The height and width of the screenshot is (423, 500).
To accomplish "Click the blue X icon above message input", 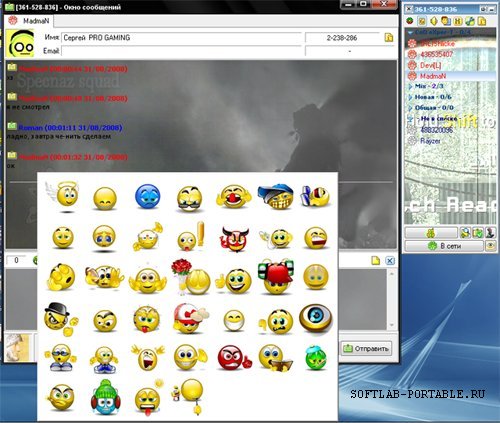I will (390, 261).
